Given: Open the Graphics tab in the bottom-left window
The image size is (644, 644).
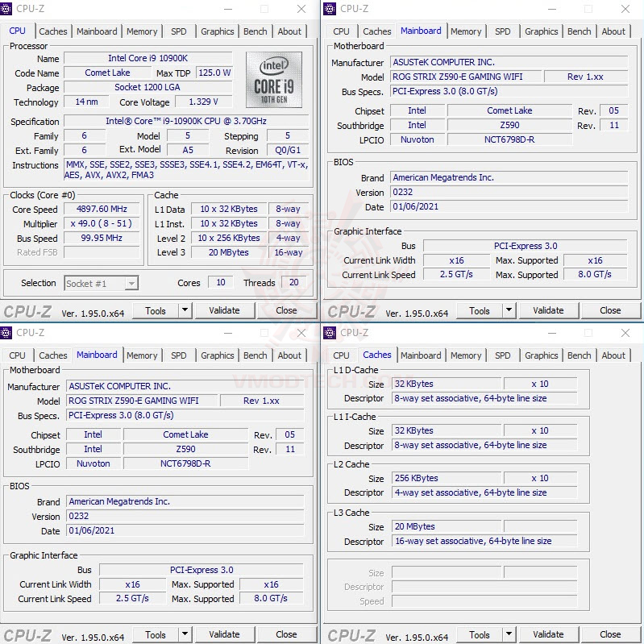Looking at the screenshot, I should point(218,355).
